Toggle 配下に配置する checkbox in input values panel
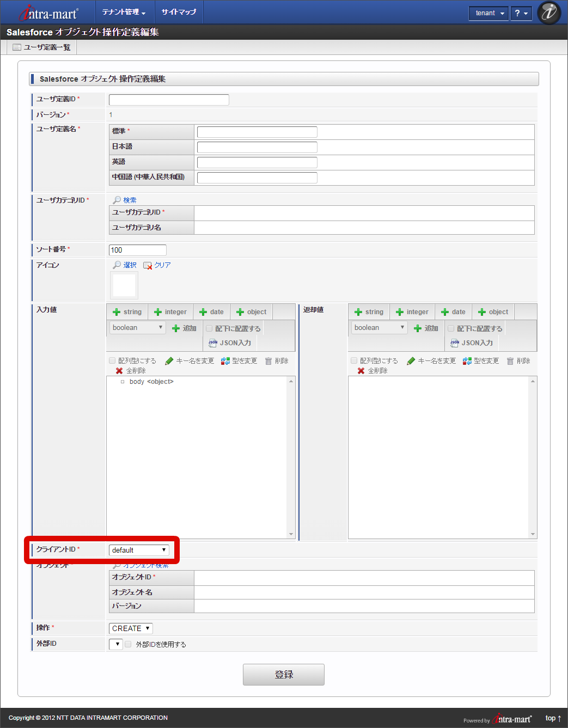 coord(209,328)
